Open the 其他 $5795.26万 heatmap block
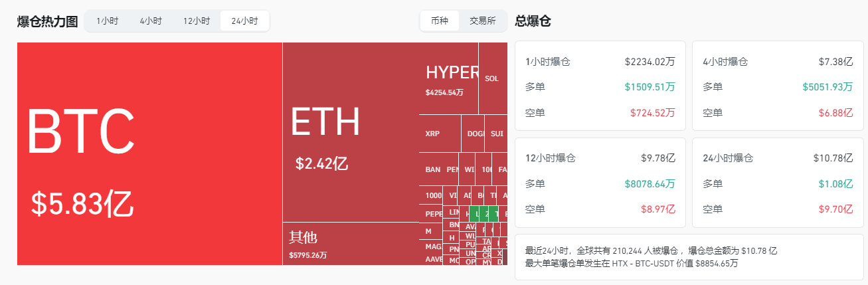 click(351, 244)
